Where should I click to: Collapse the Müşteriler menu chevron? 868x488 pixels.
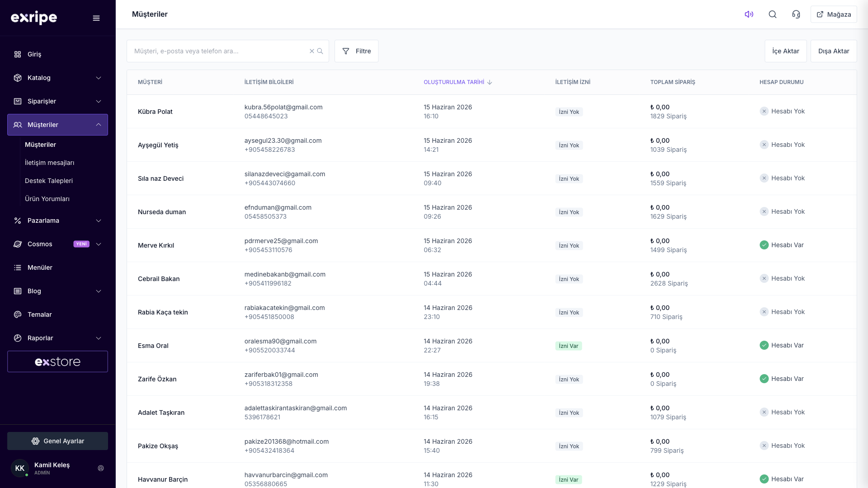(x=99, y=125)
